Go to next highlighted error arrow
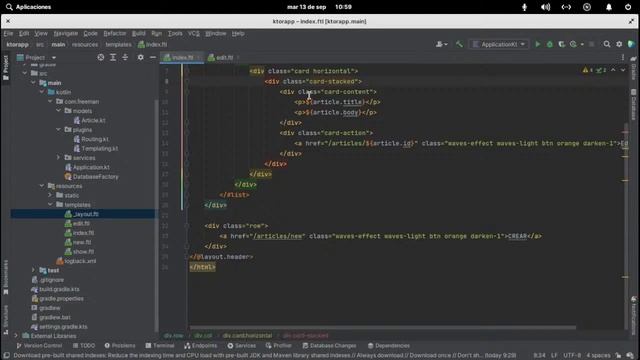Viewport: 640px width, 360px height. [x=623, y=70]
